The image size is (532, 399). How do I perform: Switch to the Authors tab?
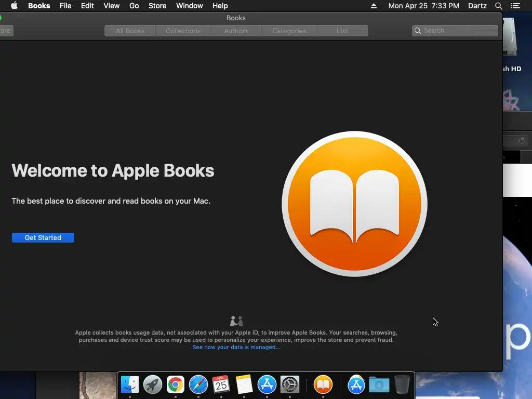click(236, 31)
